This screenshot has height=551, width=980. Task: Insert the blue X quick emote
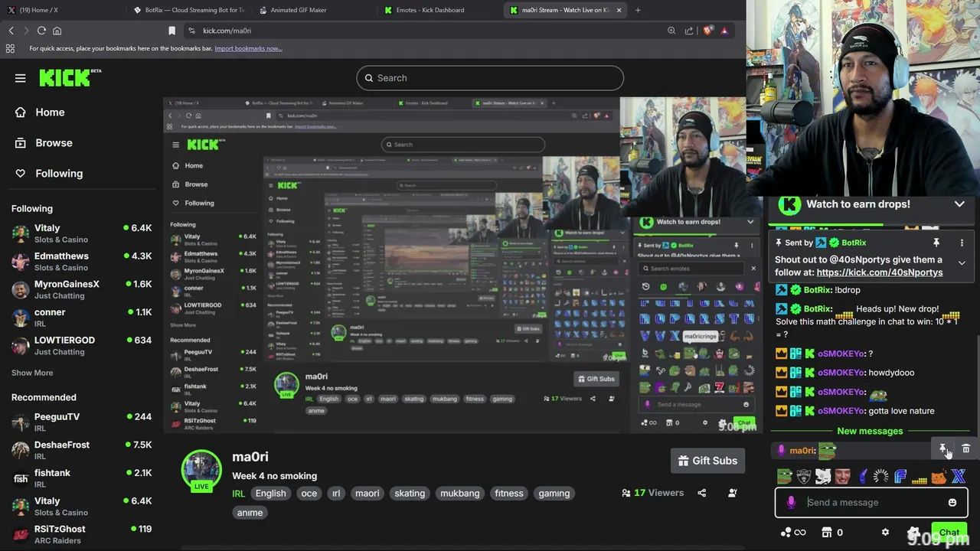(958, 477)
